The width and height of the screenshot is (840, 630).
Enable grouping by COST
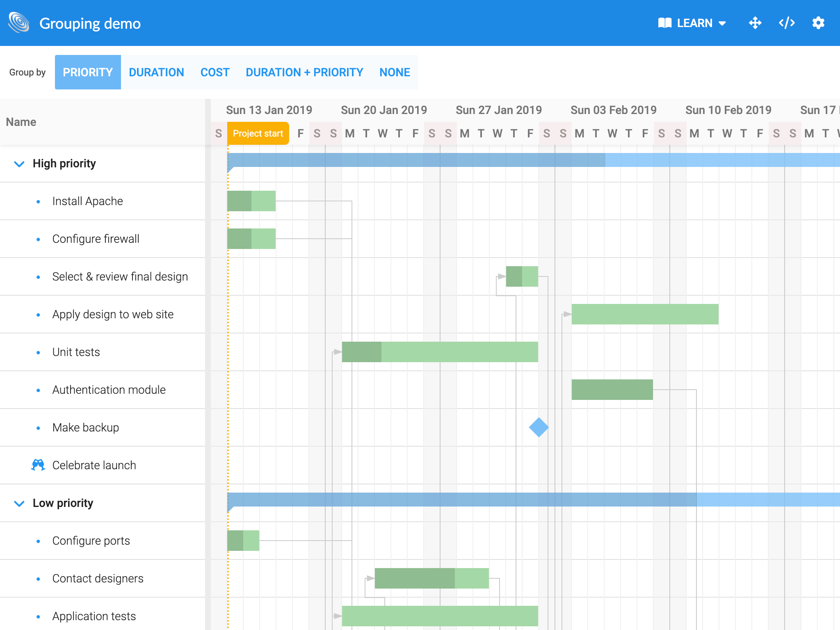215,72
